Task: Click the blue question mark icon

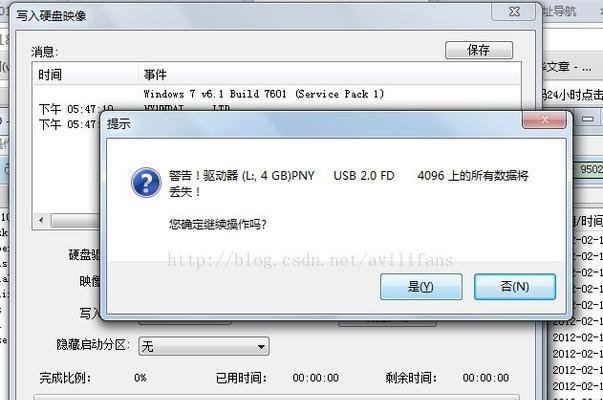Action: [x=146, y=183]
